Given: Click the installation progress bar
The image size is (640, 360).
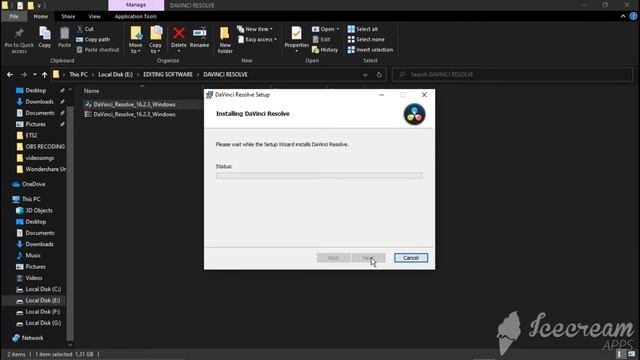Looking at the screenshot, I should point(319,176).
